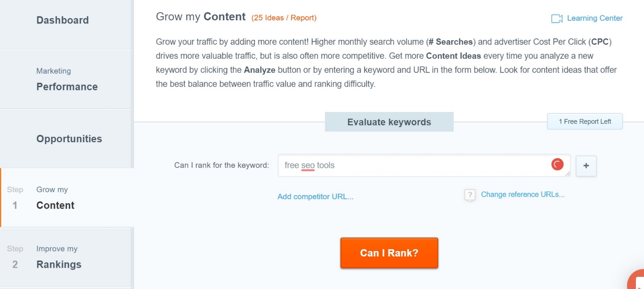This screenshot has height=289, width=644.
Task: Select Step 2 Improve my Rankings
Action: tap(66, 257)
